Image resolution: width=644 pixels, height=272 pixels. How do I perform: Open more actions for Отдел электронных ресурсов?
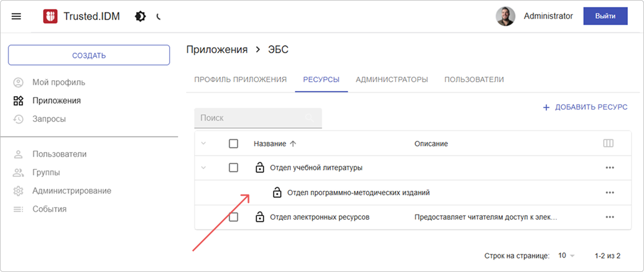(609, 217)
